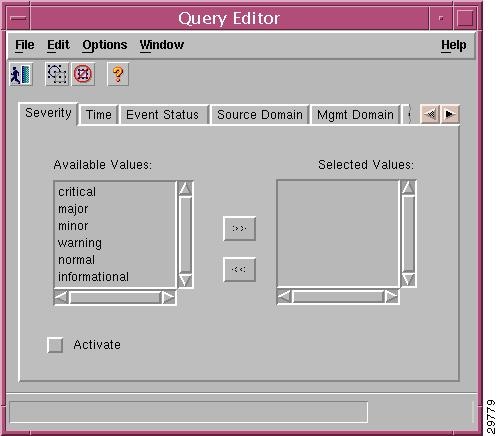This screenshot has width=497, height=436.
Task: Open the Mgmt Domain tab
Action: [355, 115]
